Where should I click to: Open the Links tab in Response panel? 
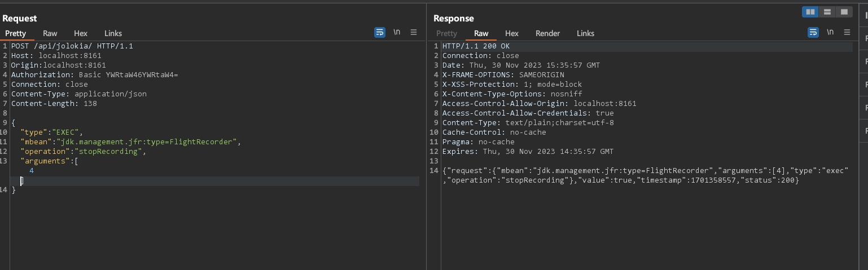click(585, 33)
